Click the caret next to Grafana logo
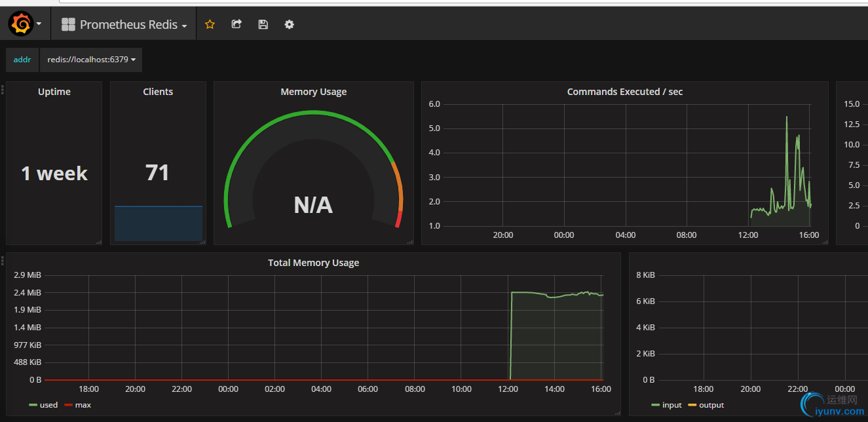Image resolution: width=868 pixels, height=422 pixels. [39, 24]
